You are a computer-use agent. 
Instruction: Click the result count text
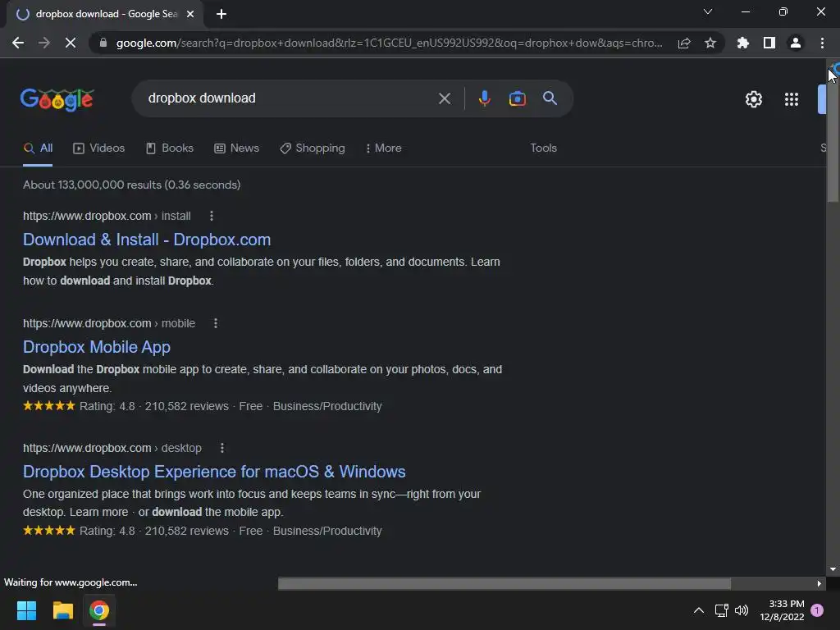point(132,185)
